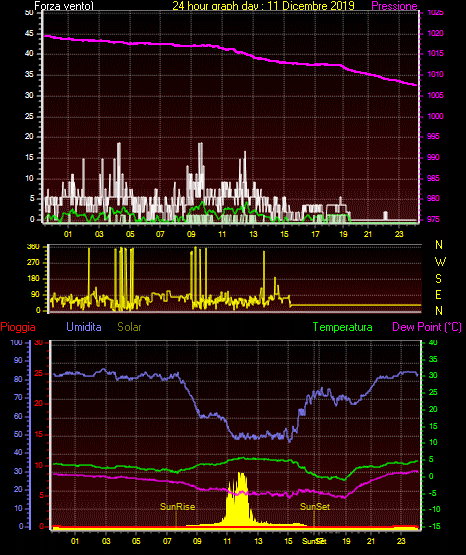The image size is (466, 555).
Task: Click the blue 'Umidita' legend label
Action: pyautogui.click(x=84, y=327)
